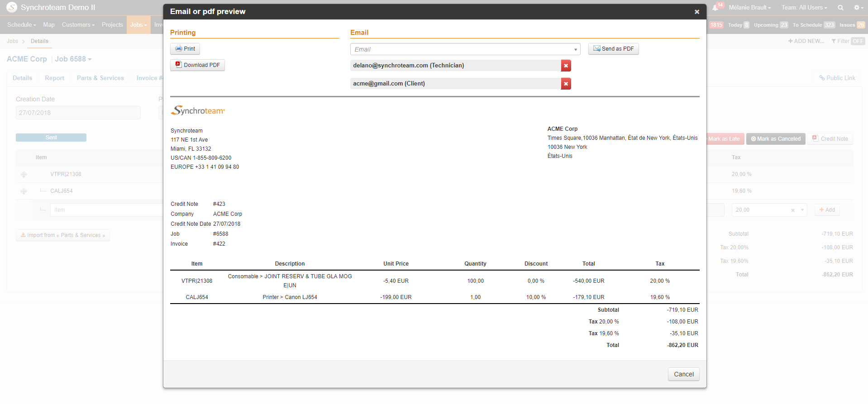The image size is (868, 404).
Task: Click move handle for CALJ654 row
Action: pos(24,191)
